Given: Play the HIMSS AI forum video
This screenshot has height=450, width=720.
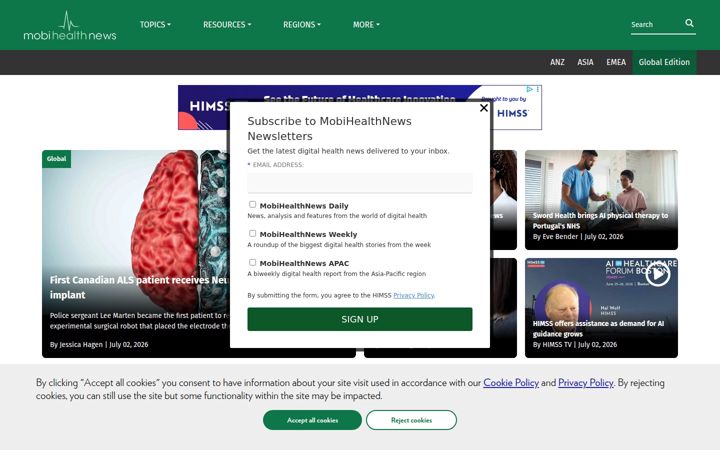Looking at the screenshot, I should [x=658, y=275].
